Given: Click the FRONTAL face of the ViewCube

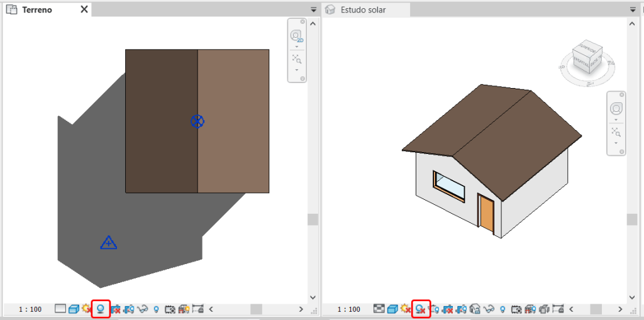Looking at the screenshot, I should 580,62.
